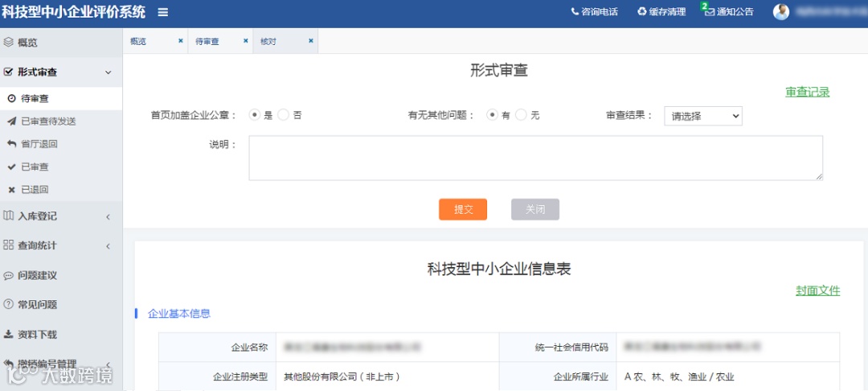Screen dimensions: 868x391
Task: Open 已审查待发送 in sidebar
Action: click(61, 121)
